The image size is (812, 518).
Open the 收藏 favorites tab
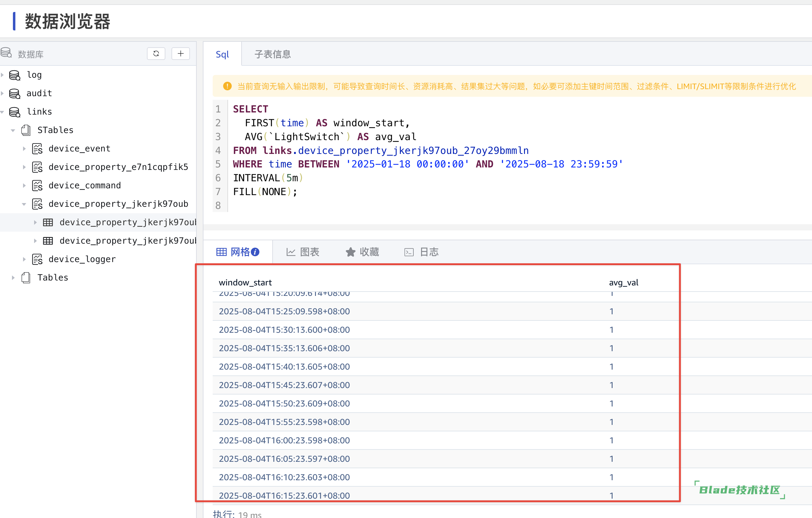[x=362, y=252]
